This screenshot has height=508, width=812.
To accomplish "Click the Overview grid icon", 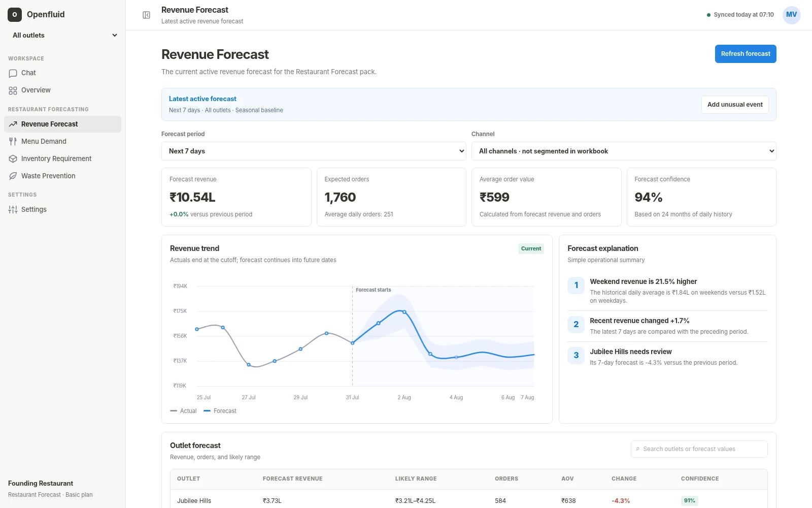I will [x=13, y=90].
